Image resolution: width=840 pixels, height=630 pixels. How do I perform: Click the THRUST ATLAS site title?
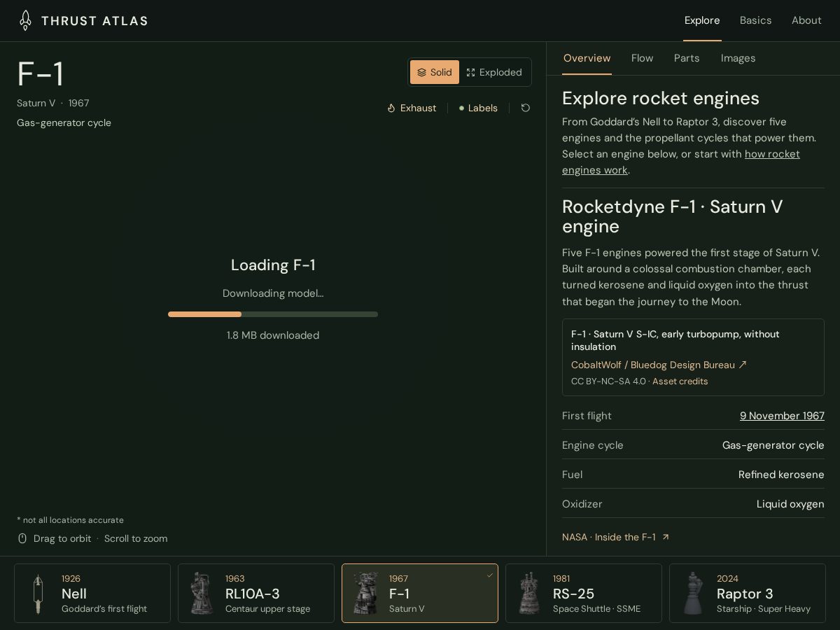(94, 20)
